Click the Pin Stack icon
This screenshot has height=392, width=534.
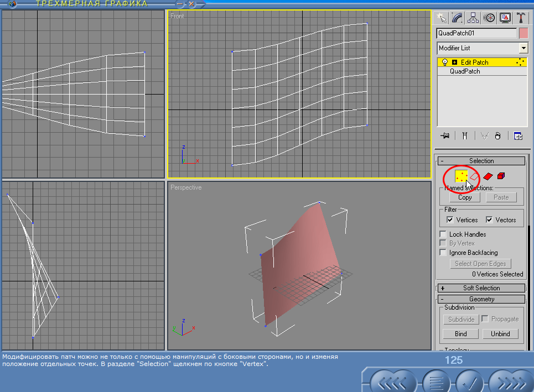tap(445, 136)
